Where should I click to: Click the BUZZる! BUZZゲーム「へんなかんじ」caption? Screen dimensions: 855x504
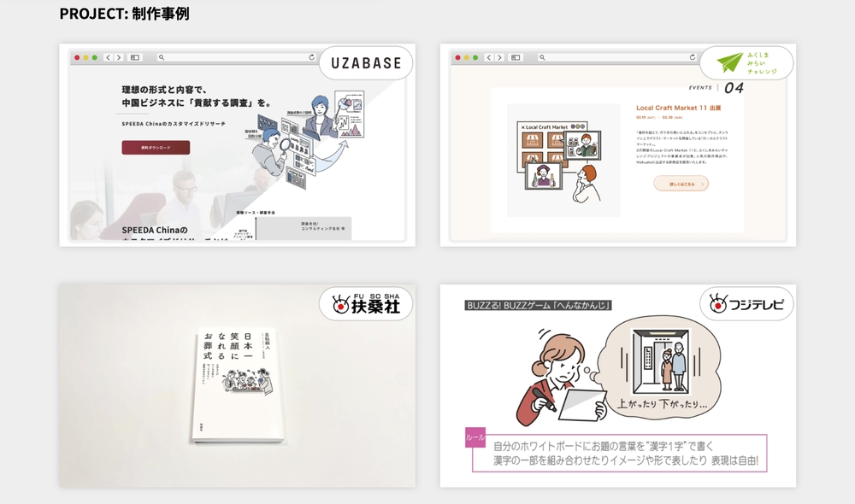538,306
